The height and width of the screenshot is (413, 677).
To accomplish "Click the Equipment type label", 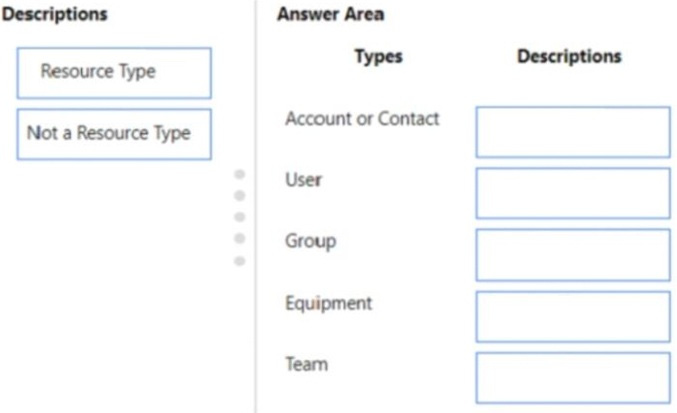I will (329, 304).
